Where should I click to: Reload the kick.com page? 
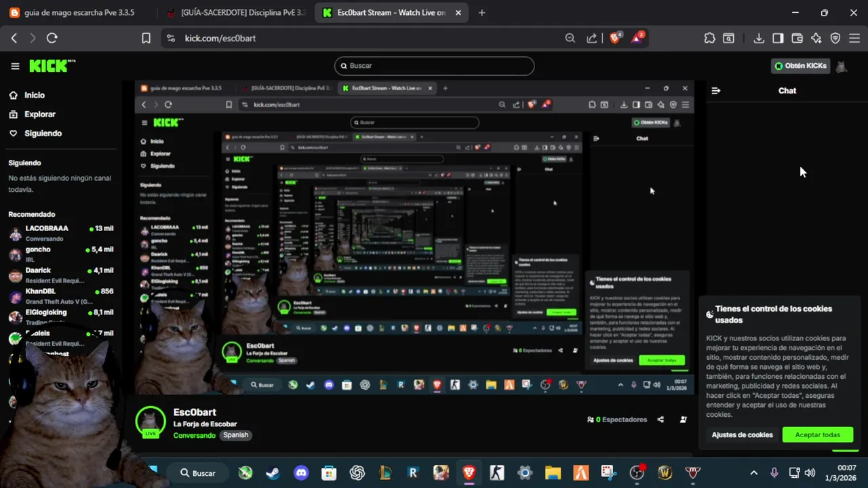52,39
